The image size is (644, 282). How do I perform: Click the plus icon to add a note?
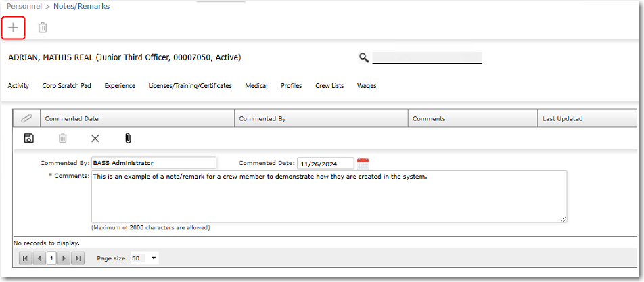(x=14, y=28)
